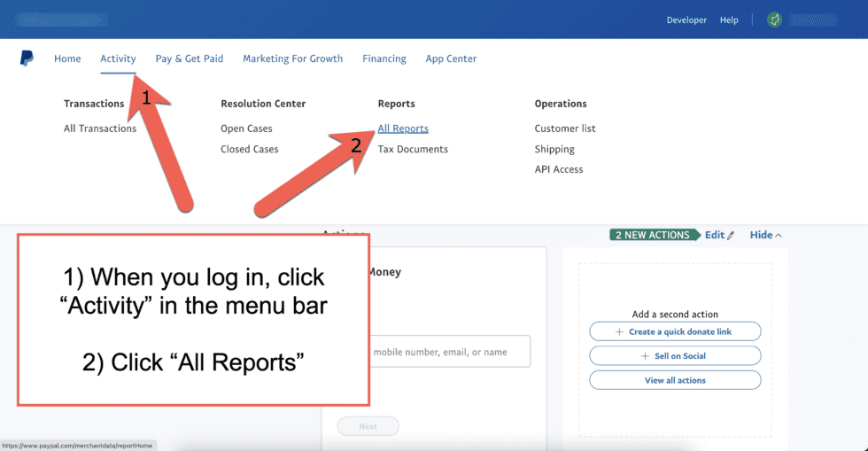The width and height of the screenshot is (868, 451).
Task: Click the PayPal logo icon
Action: [27, 58]
